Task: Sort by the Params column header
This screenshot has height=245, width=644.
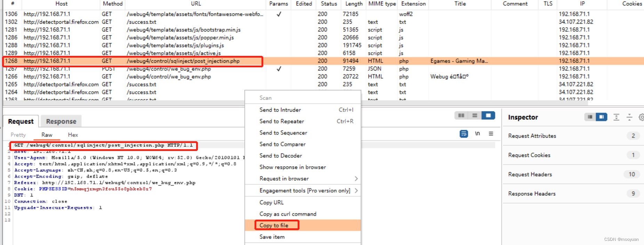Action: pos(279,3)
